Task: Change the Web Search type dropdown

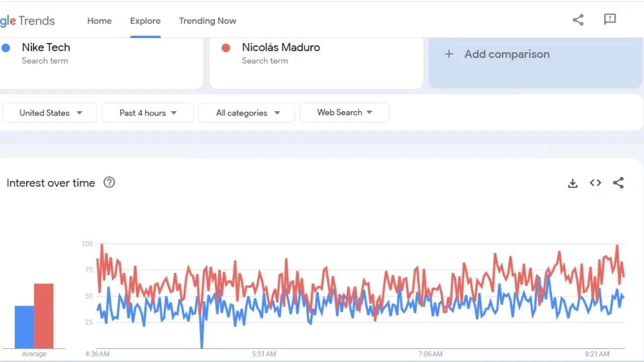Action: (x=344, y=113)
